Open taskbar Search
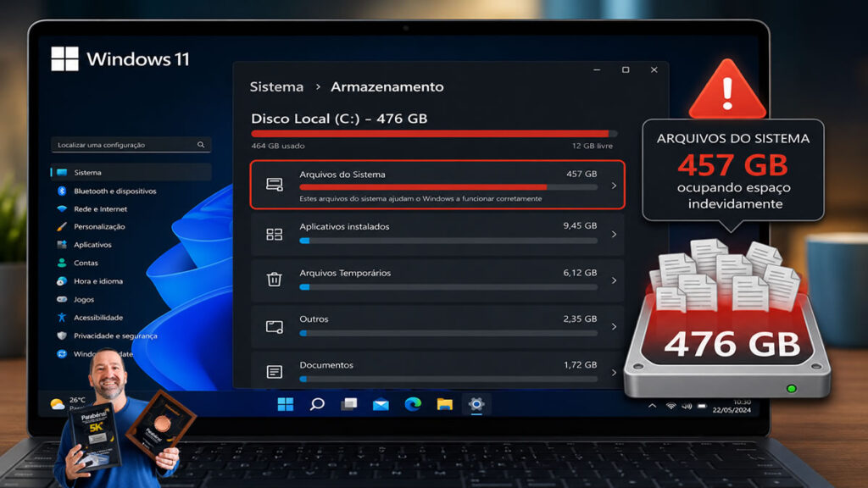The image size is (868, 488). coord(317,404)
